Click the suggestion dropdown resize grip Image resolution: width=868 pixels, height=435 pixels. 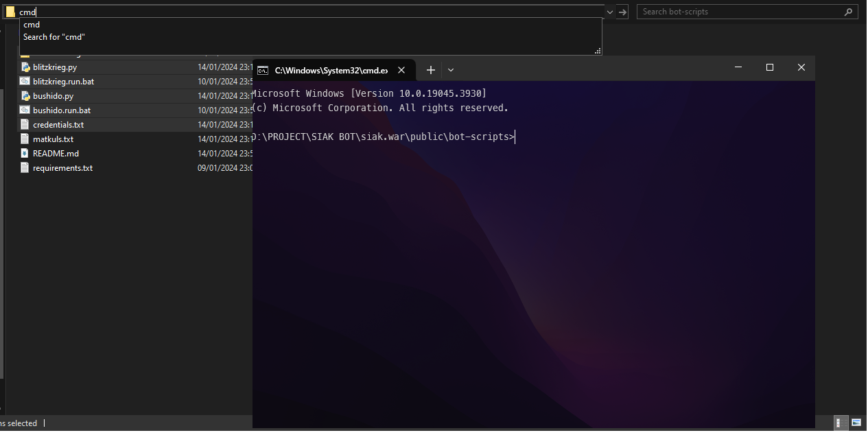(x=598, y=51)
